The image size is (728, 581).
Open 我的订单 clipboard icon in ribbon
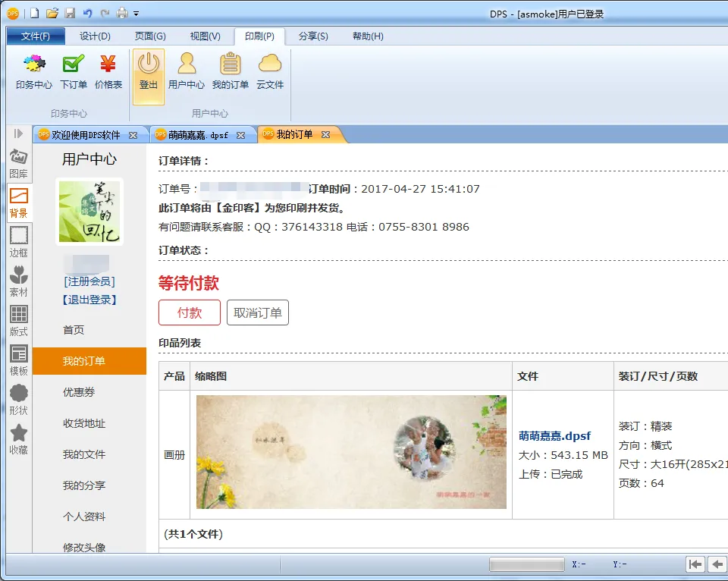(231, 72)
